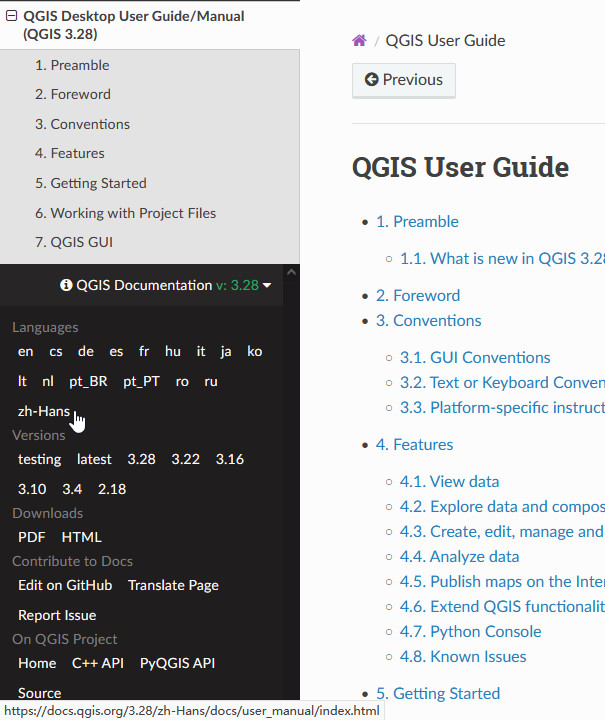Viewport: 605px width, 720px height.
Task: Open sidebar item 6. Working with Project Files
Action: [125, 213]
